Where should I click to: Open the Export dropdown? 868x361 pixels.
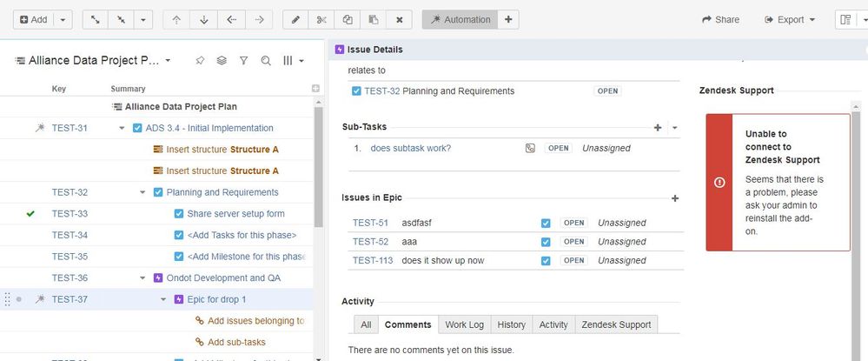pyautogui.click(x=790, y=19)
